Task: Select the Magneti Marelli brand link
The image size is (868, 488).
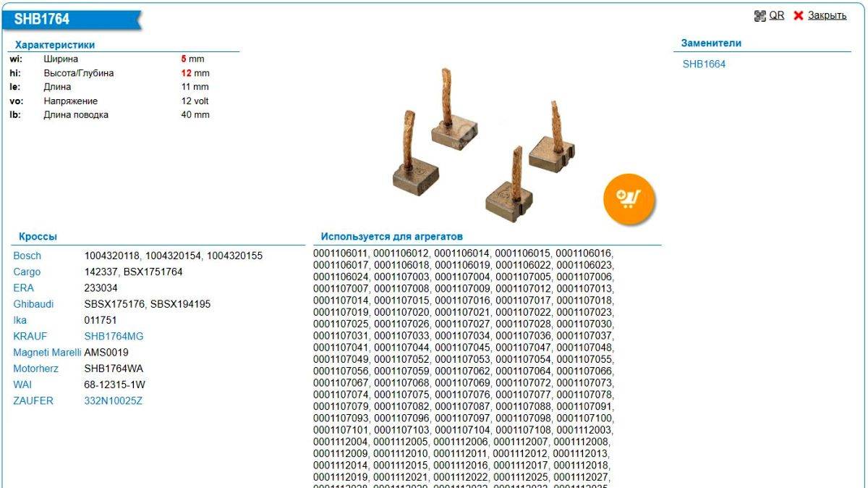Action: click(x=47, y=353)
